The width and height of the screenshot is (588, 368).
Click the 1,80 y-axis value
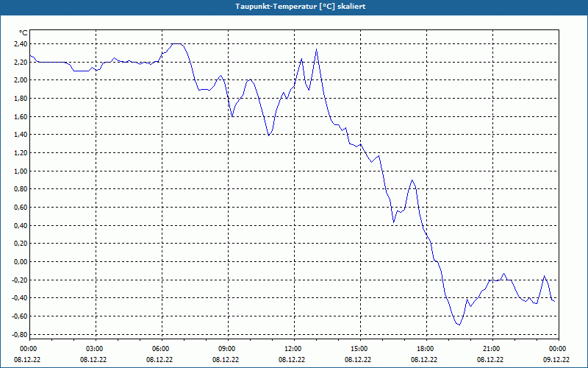[x=20, y=99]
